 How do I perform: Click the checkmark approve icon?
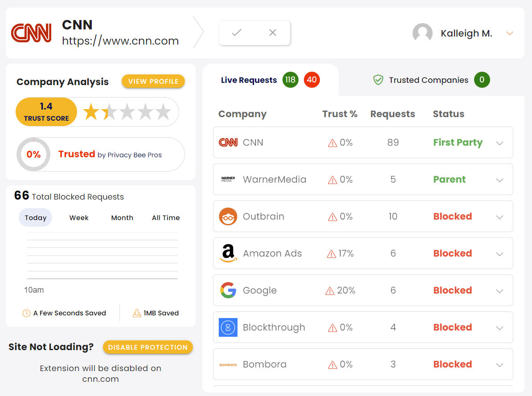pyautogui.click(x=237, y=33)
